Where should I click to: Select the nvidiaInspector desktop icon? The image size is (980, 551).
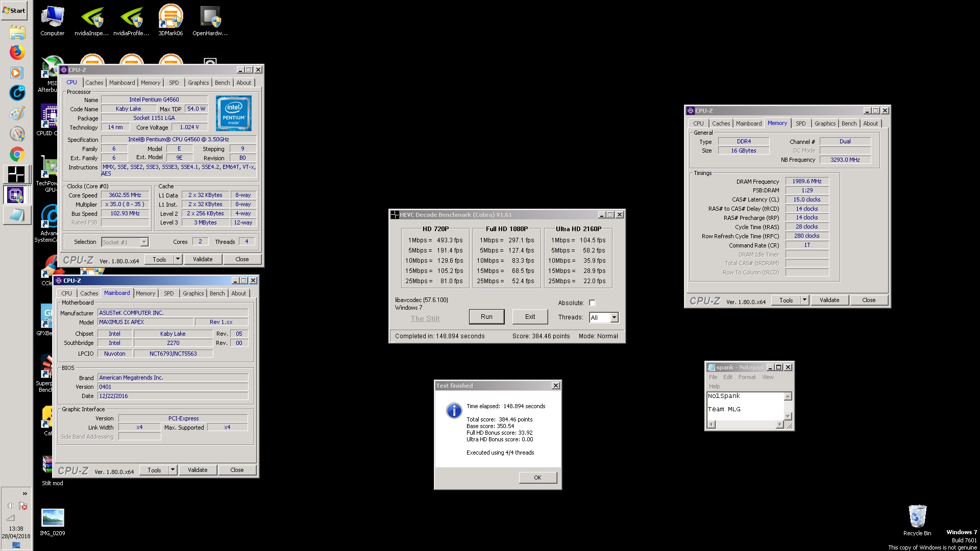[92, 21]
